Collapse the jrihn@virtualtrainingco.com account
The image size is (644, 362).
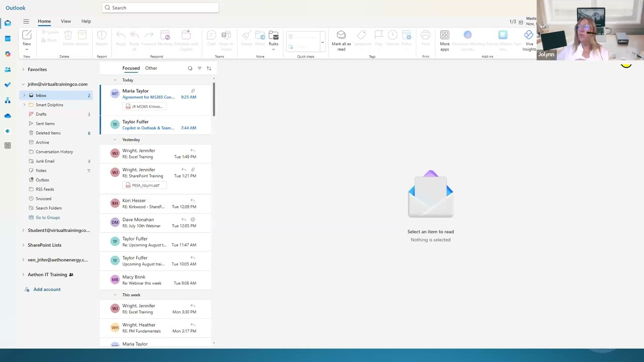coord(23,84)
